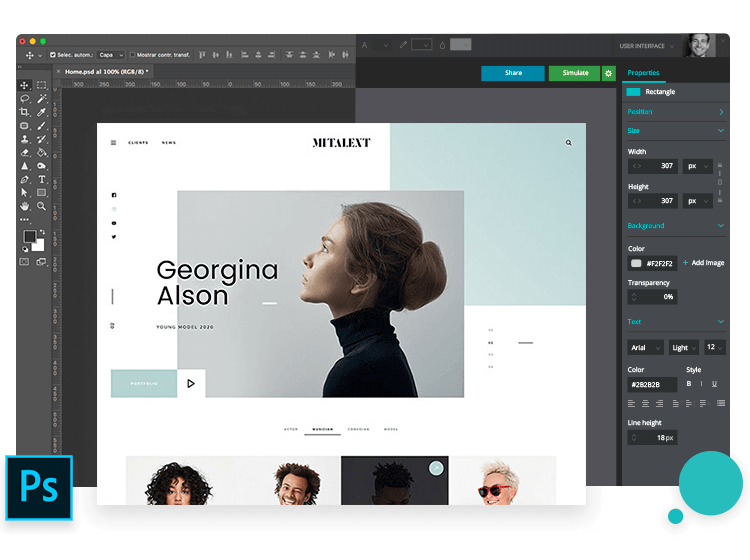The height and width of the screenshot is (560, 750).
Task: Select the Pen tool
Action: [24, 179]
